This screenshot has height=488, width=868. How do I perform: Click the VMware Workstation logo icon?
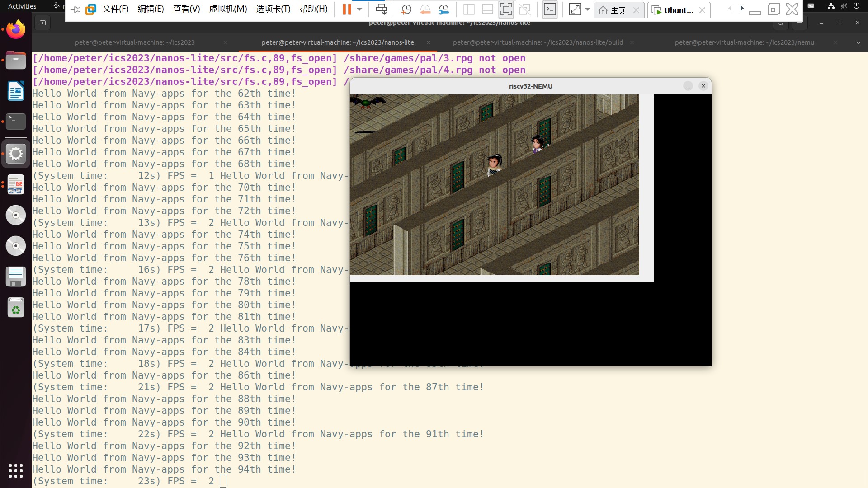91,9
